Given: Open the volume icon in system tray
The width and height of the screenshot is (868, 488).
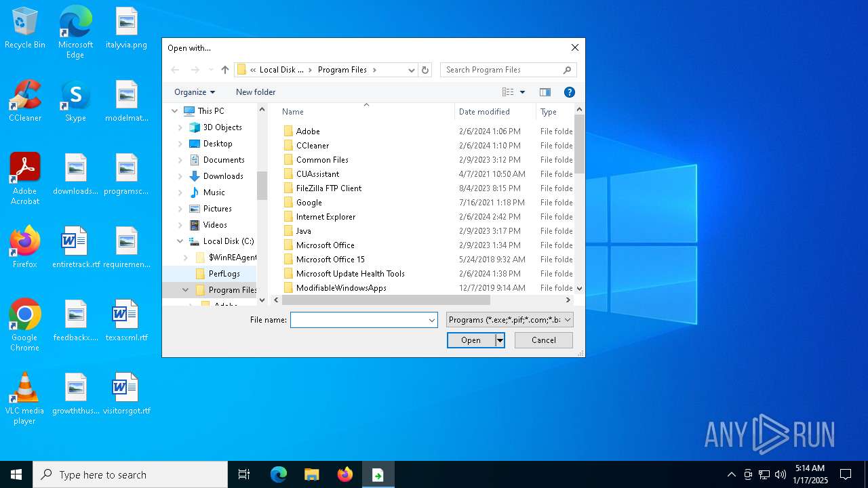Looking at the screenshot, I should (x=781, y=474).
